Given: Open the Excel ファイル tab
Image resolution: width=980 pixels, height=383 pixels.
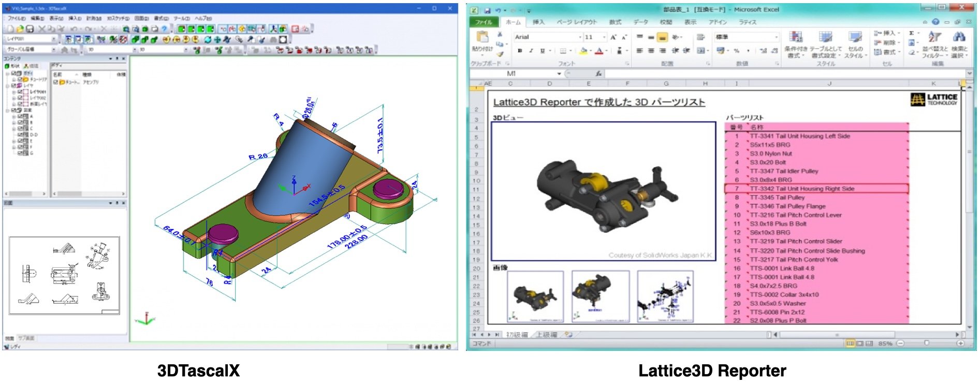Looking at the screenshot, I should (484, 22).
